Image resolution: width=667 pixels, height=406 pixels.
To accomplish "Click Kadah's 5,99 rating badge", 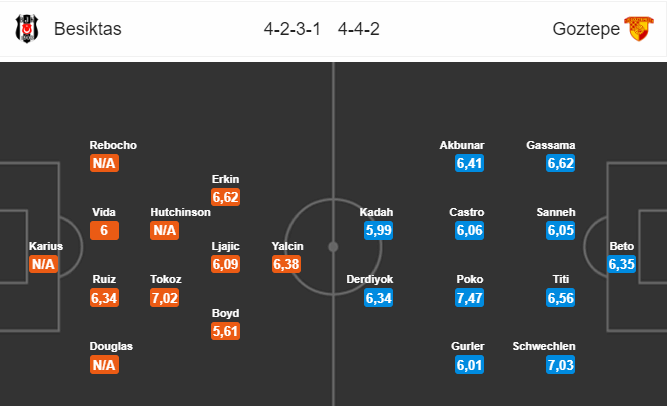I will click(x=378, y=231).
